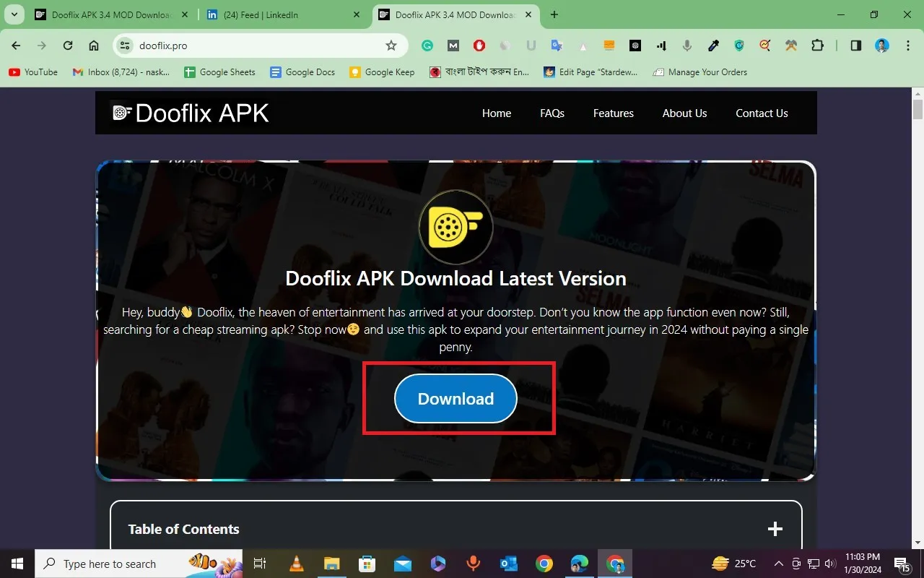Go back to the previous page
924x578 pixels.
coord(16,46)
